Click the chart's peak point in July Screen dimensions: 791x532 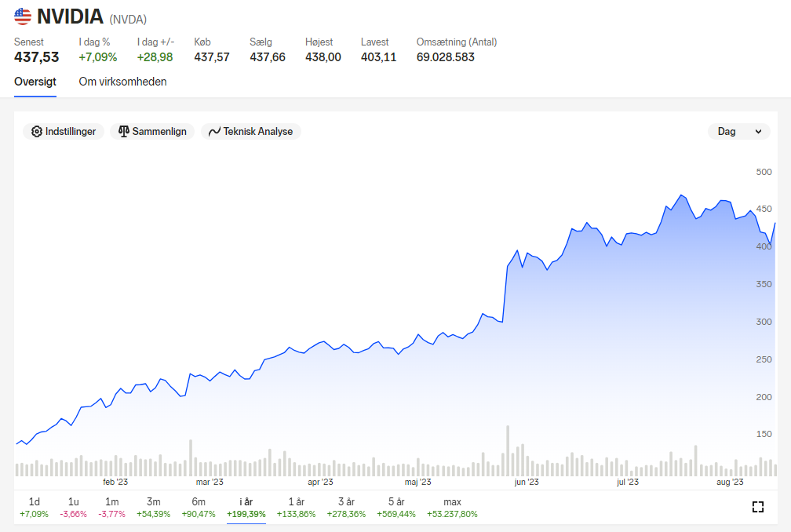pos(681,195)
